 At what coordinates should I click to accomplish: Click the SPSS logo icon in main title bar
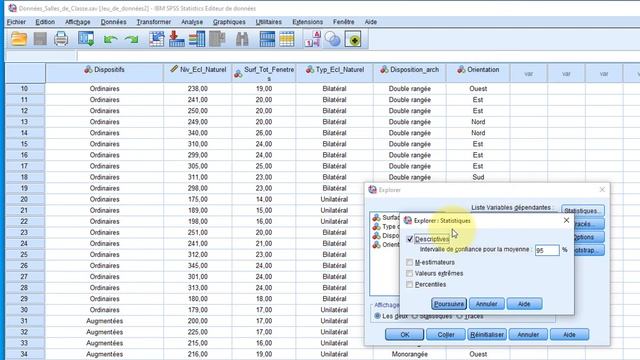click(12, 8)
